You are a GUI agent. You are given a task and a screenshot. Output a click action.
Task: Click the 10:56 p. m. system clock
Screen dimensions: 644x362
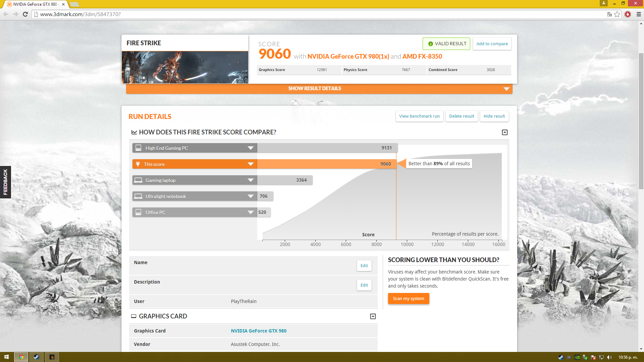[x=628, y=357]
